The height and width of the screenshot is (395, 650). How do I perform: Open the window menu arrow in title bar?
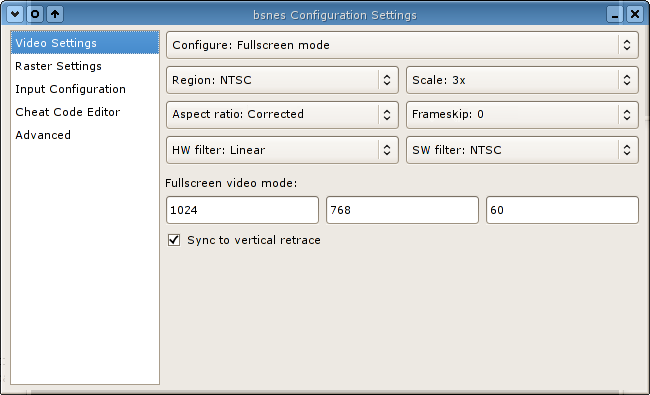15,14
